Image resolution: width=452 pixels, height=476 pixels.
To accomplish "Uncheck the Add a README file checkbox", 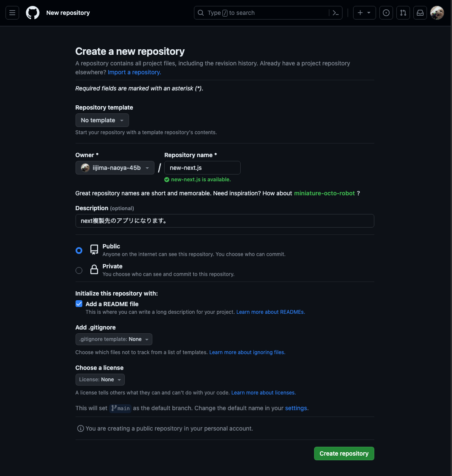I will tap(79, 304).
